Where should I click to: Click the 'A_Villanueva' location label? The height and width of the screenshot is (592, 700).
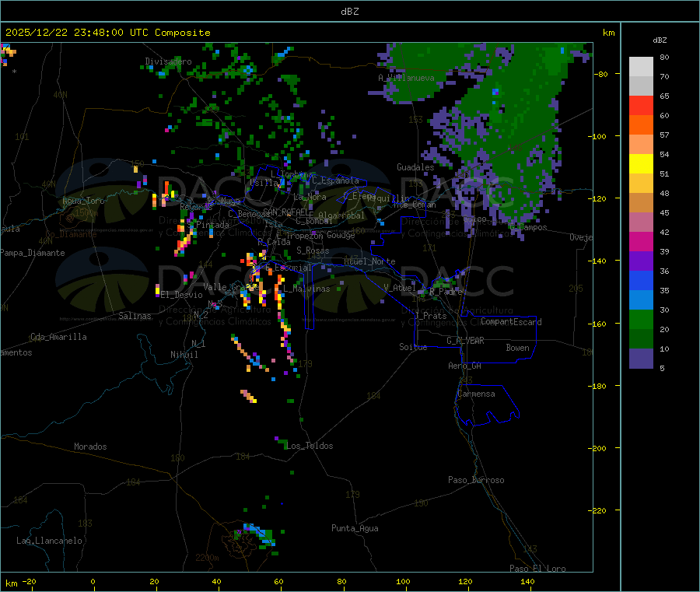pyautogui.click(x=406, y=78)
